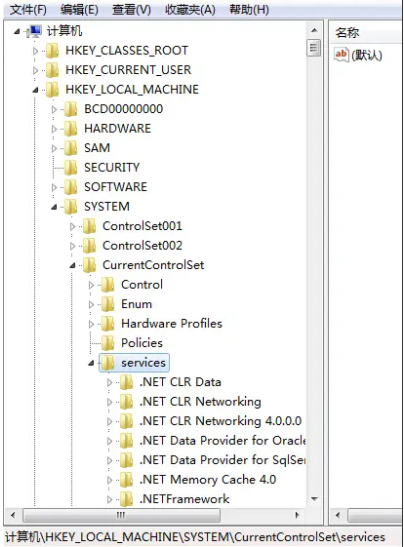Click tree pane scroll up arrow

click(314, 31)
